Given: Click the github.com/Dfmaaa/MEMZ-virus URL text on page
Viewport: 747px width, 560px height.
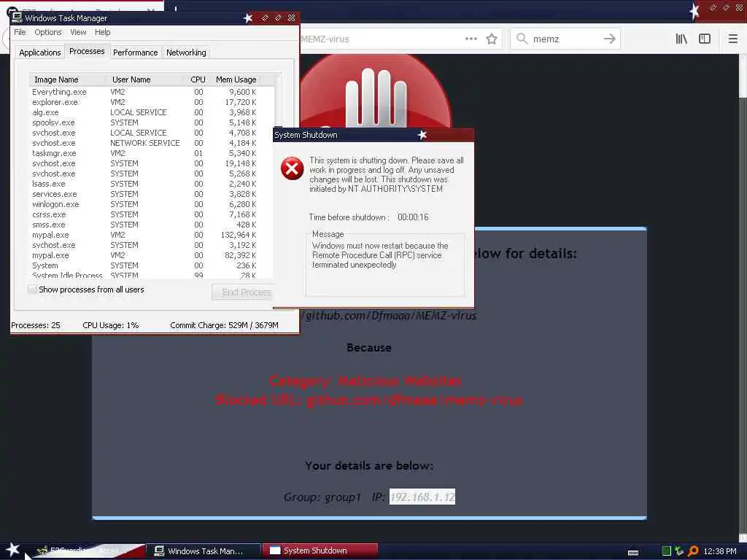Looking at the screenshot, I should tap(389, 315).
